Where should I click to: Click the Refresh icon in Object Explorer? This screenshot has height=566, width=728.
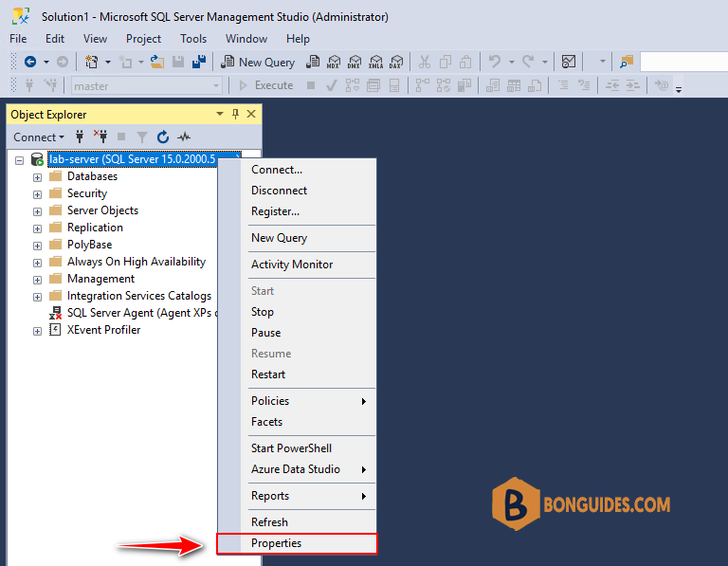tap(162, 137)
